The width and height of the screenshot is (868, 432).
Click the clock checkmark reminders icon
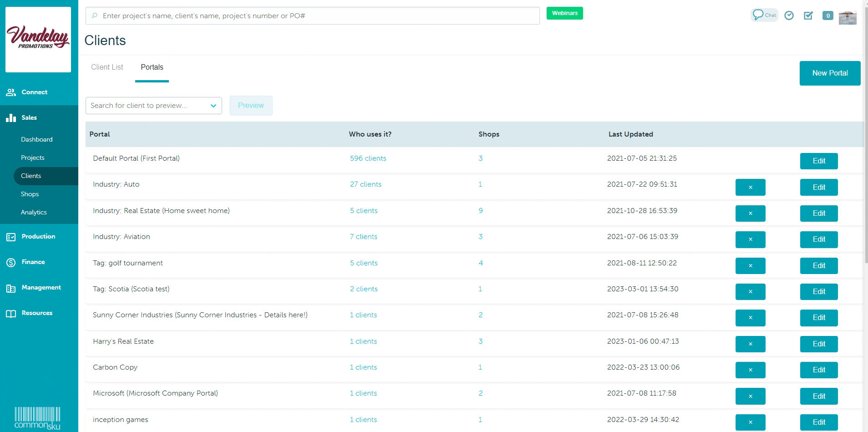point(789,15)
